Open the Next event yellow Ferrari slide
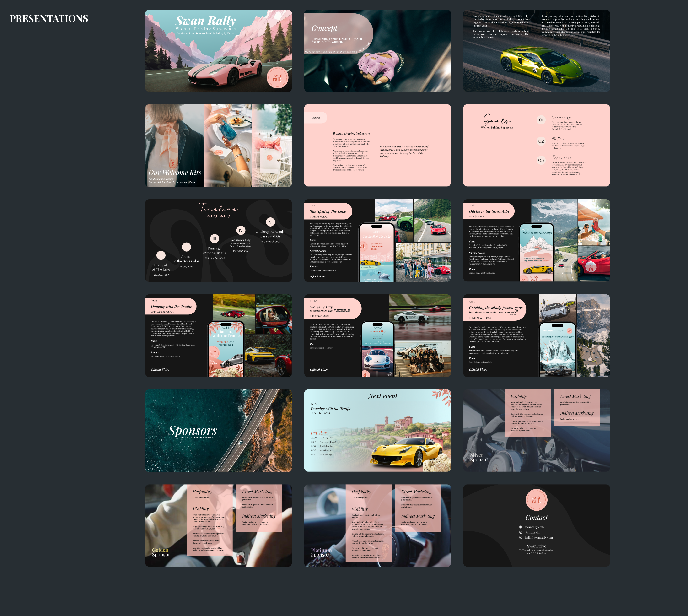The image size is (688, 616). [377, 431]
